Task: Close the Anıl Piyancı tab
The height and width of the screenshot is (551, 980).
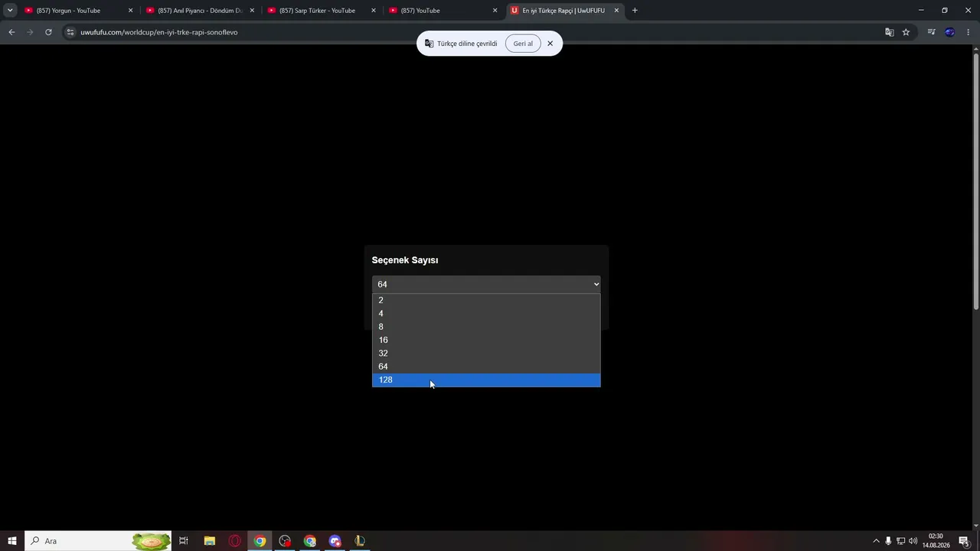Action: point(252,11)
